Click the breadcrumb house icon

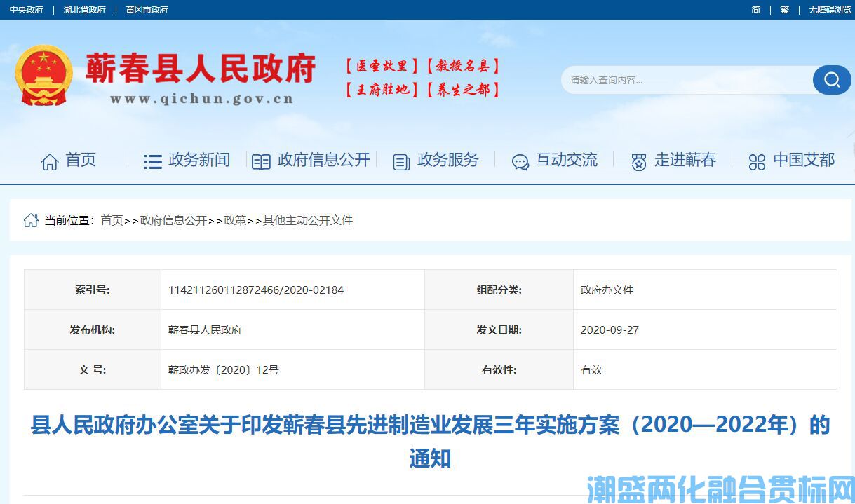click(31, 220)
